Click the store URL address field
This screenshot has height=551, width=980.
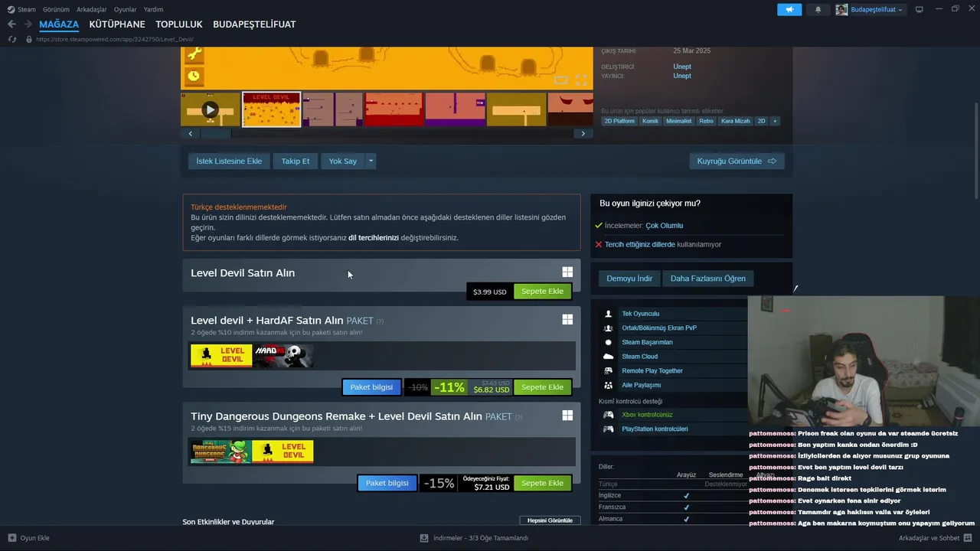pyautogui.click(x=115, y=39)
